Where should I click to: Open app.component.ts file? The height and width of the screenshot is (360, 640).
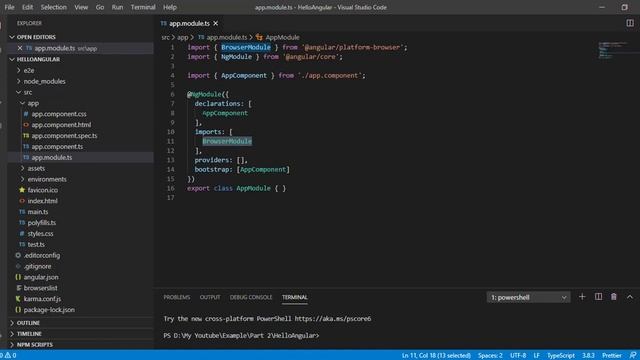click(x=57, y=147)
